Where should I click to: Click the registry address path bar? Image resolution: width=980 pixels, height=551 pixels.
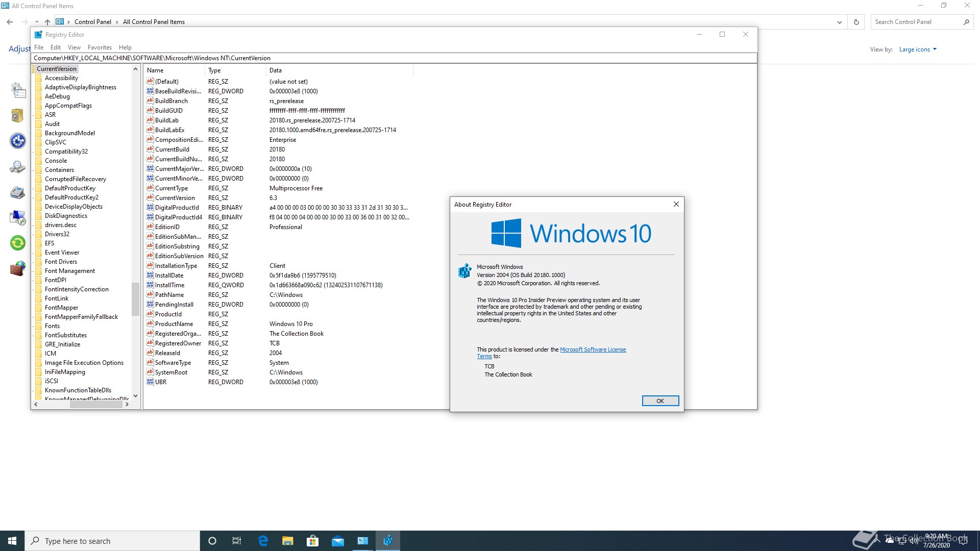394,58
